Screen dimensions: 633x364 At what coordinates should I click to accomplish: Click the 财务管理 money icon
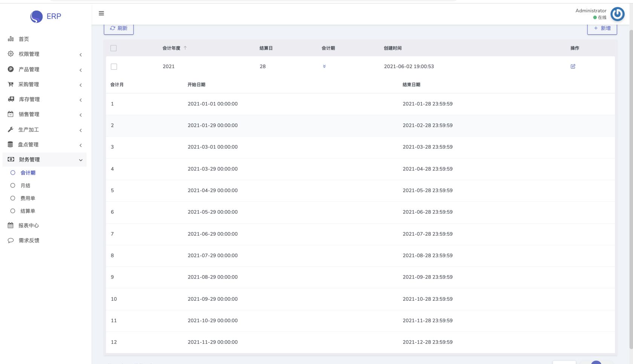click(x=11, y=159)
